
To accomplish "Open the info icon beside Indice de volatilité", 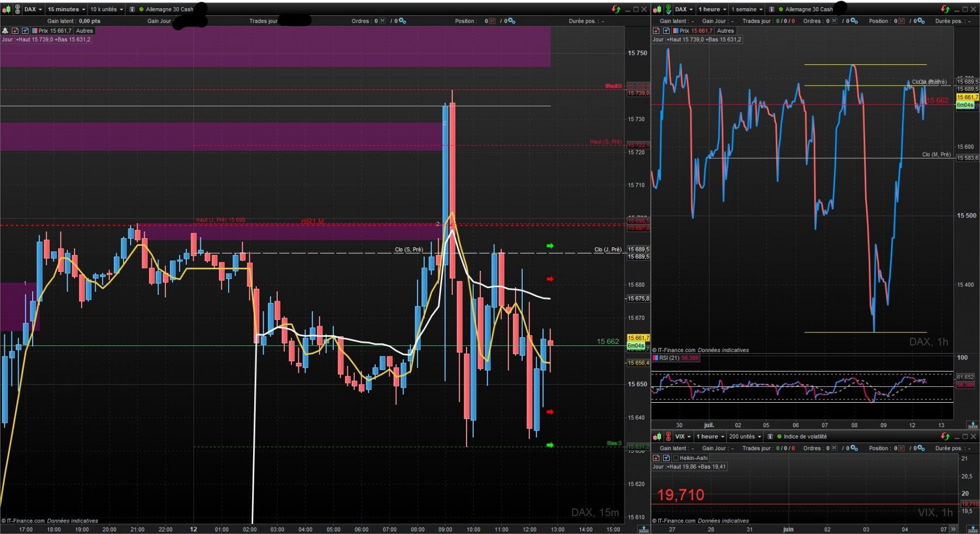I will (x=770, y=436).
